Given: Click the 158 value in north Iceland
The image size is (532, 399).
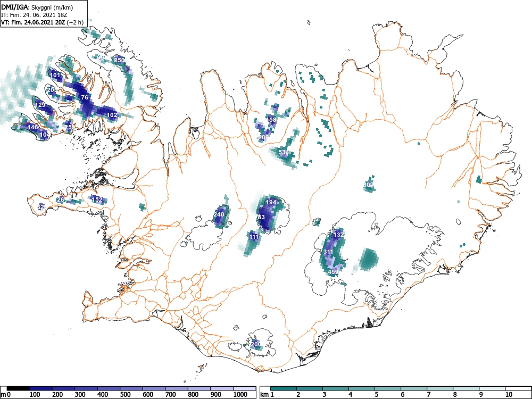Looking at the screenshot, I should [272, 119].
